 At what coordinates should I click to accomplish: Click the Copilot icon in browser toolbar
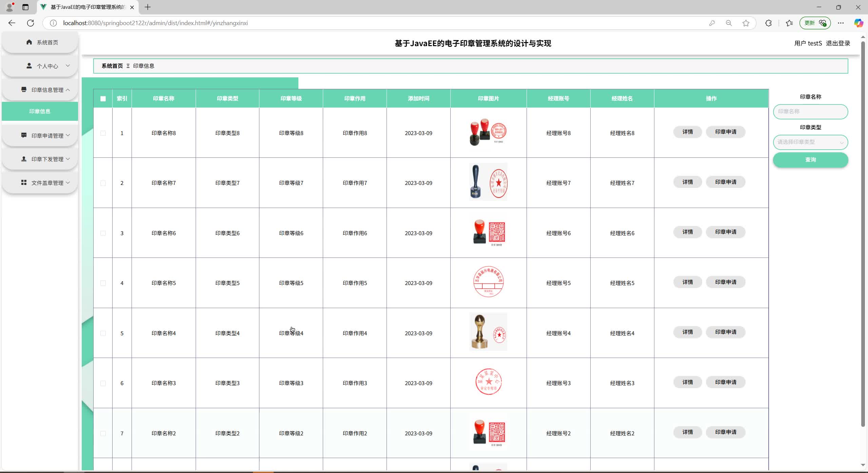859,23
